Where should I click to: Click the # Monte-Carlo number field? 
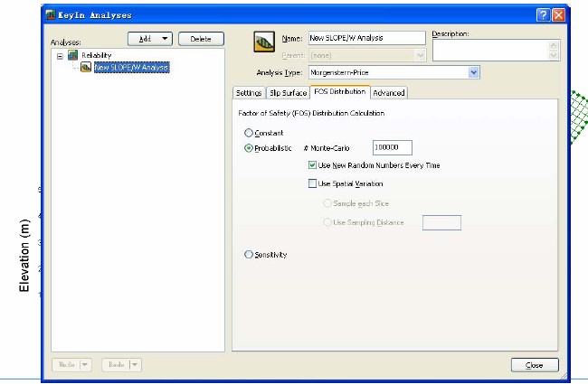point(393,147)
